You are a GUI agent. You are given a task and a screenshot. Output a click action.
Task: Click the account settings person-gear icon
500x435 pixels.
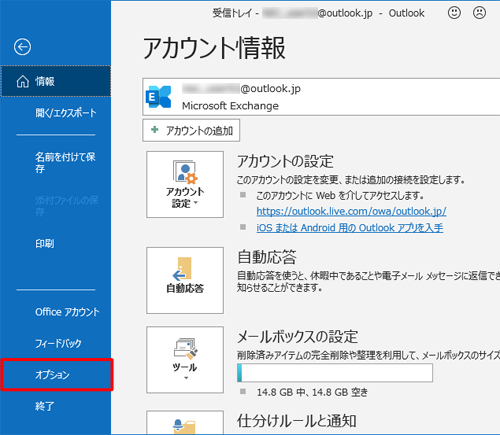[x=185, y=172]
